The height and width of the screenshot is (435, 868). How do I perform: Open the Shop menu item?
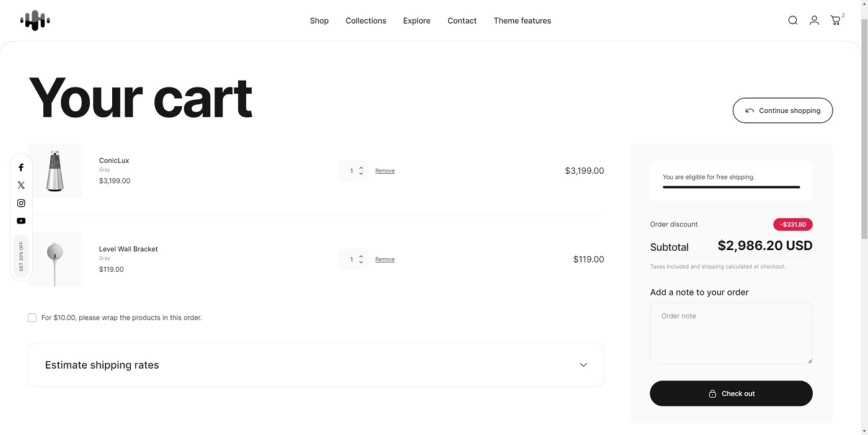pos(319,20)
